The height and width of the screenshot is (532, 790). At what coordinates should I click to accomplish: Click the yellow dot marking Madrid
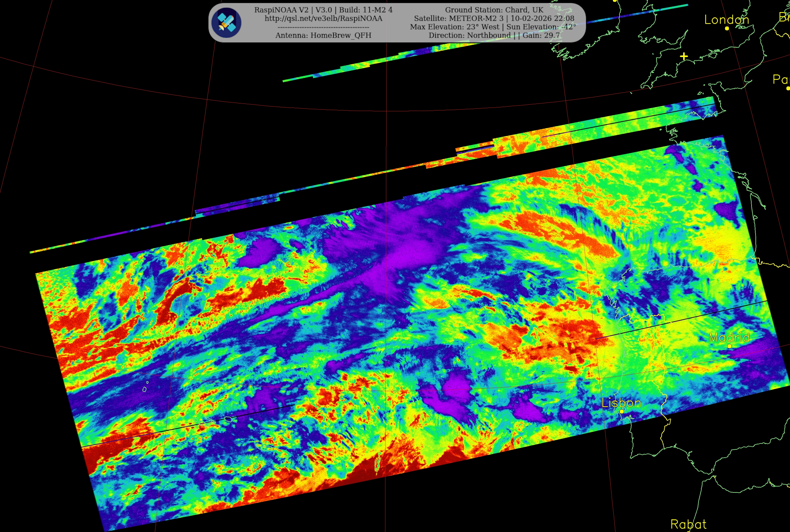pyautogui.click(x=729, y=346)
